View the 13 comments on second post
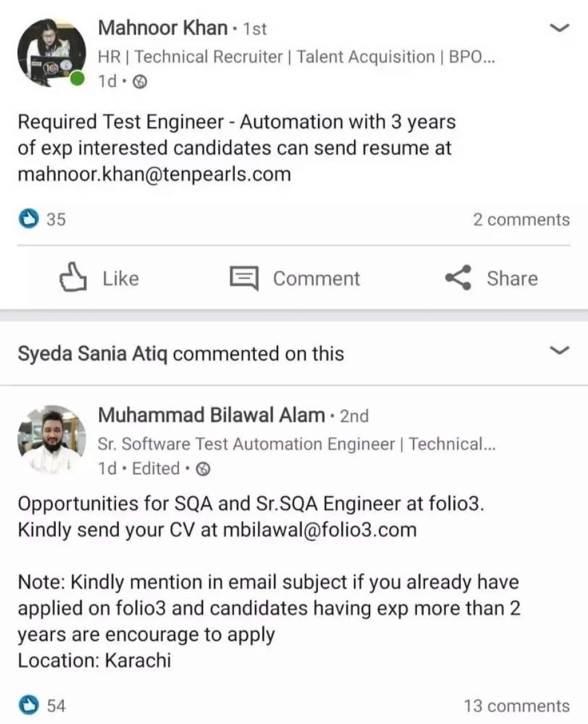The image size is (588, 724). pos(516,706)
